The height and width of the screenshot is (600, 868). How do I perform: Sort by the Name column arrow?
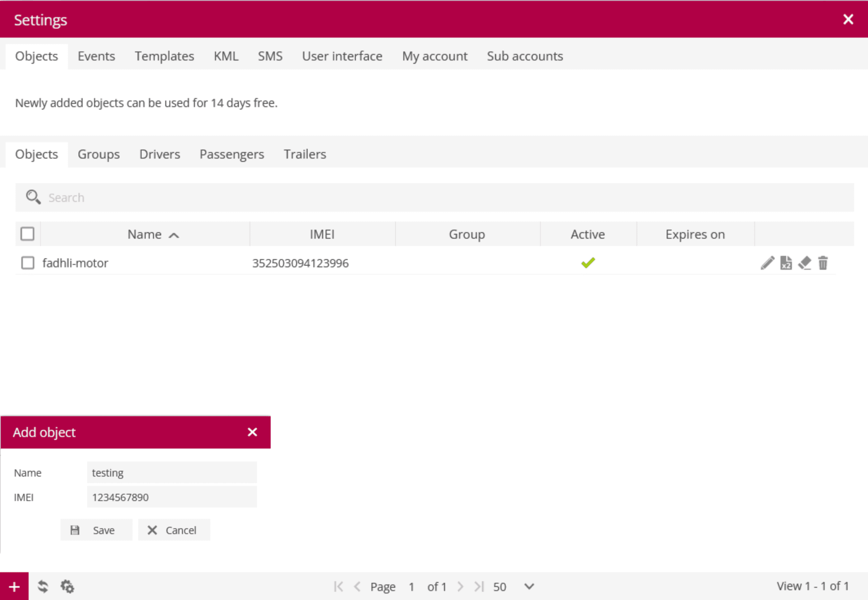[x=174, y=235]
